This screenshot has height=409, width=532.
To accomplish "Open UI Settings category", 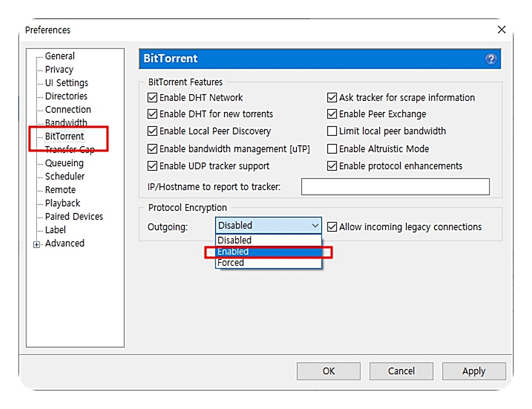I will pyautogui.click(x=67, y=83).
